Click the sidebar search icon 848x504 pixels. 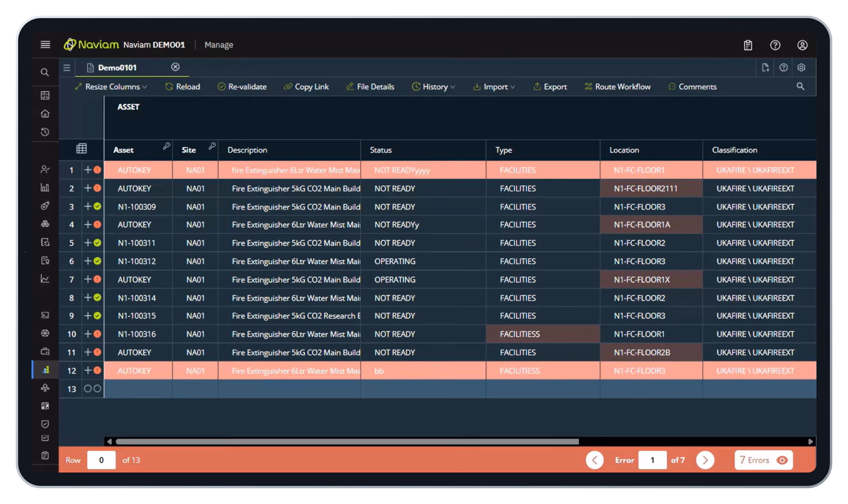(45, 72)
